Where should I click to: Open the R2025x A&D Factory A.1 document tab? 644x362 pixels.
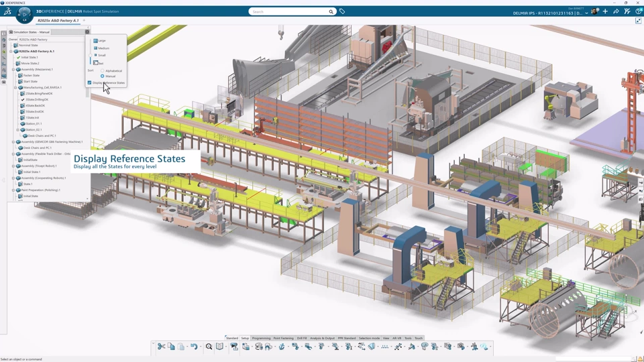[58, 21]
